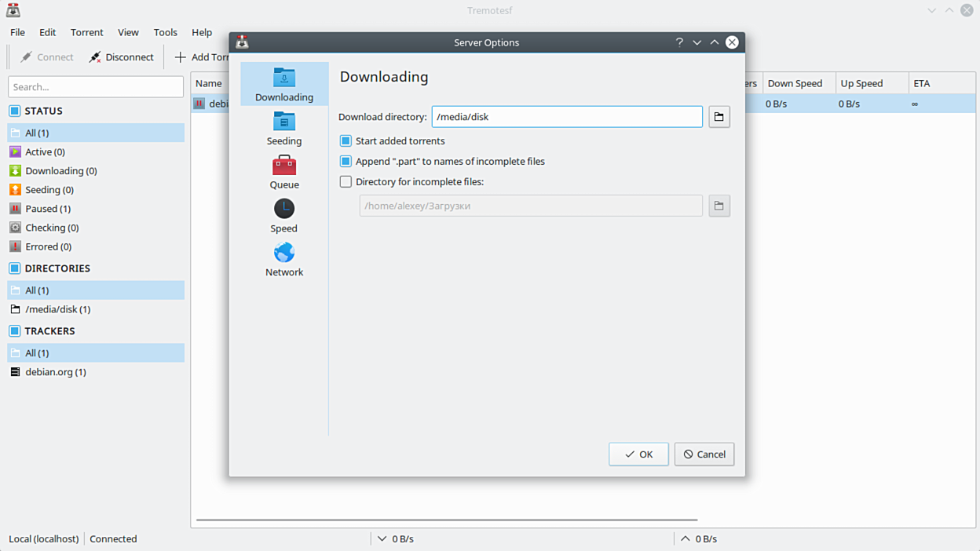Cancel the Server Options dialog
Image resolution: width=980 pixels, height=551 pixels.
pos(704,454)
